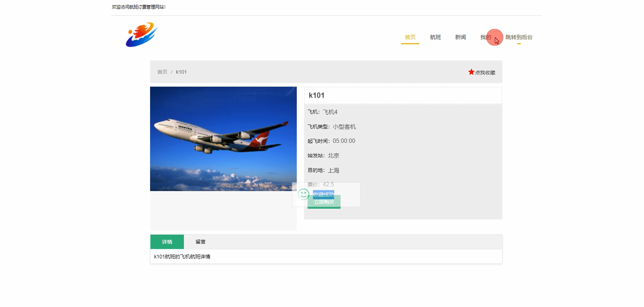The height and width of the screenshot is (307, 644).
Task: Open the 航班 navigation menu item
Action: [x=435, y=37]
